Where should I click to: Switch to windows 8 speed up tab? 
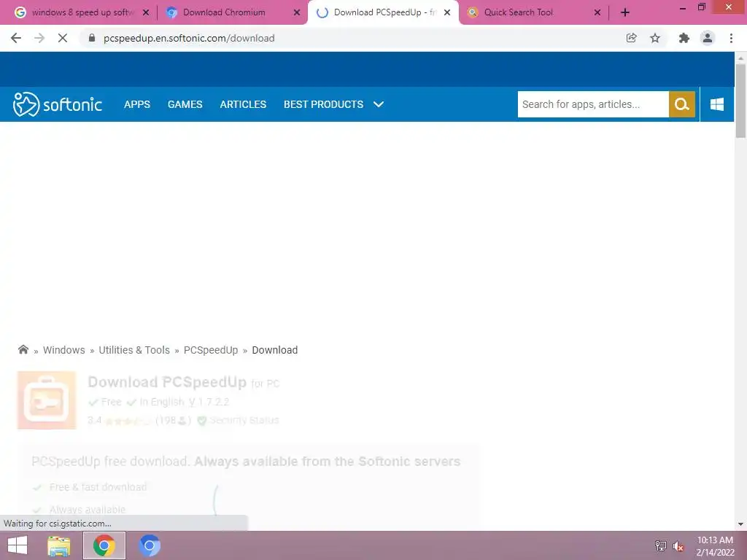click(80, 12)
